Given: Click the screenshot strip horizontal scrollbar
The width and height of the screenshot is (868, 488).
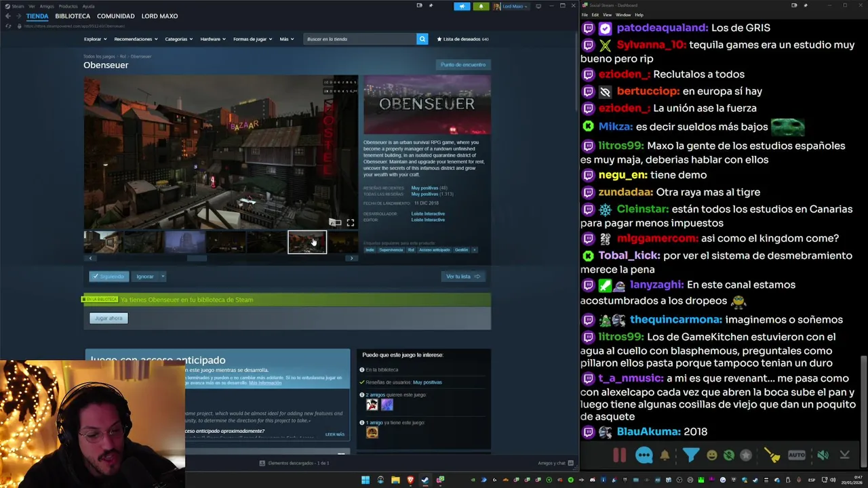Looking at the screenshot, I should click(x=197, y=258).
